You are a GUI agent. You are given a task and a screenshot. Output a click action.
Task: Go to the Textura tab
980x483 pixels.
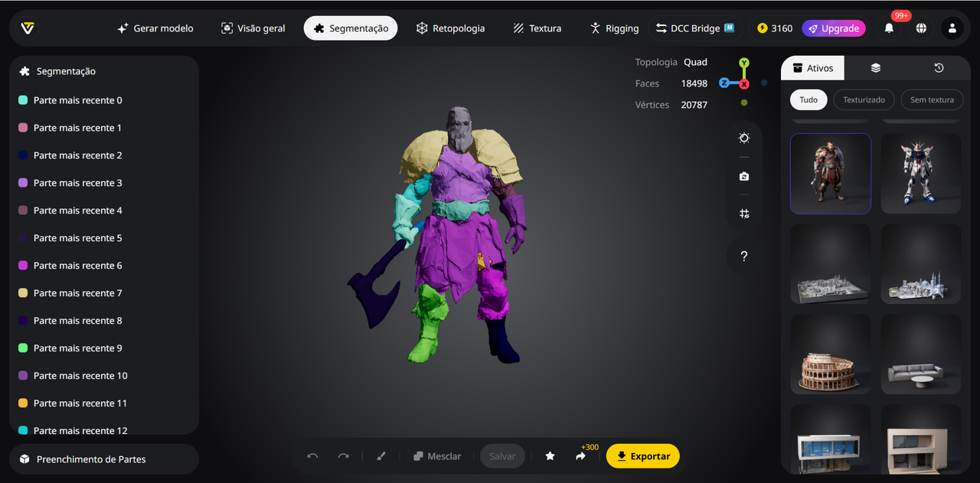[x=537, y=28]
